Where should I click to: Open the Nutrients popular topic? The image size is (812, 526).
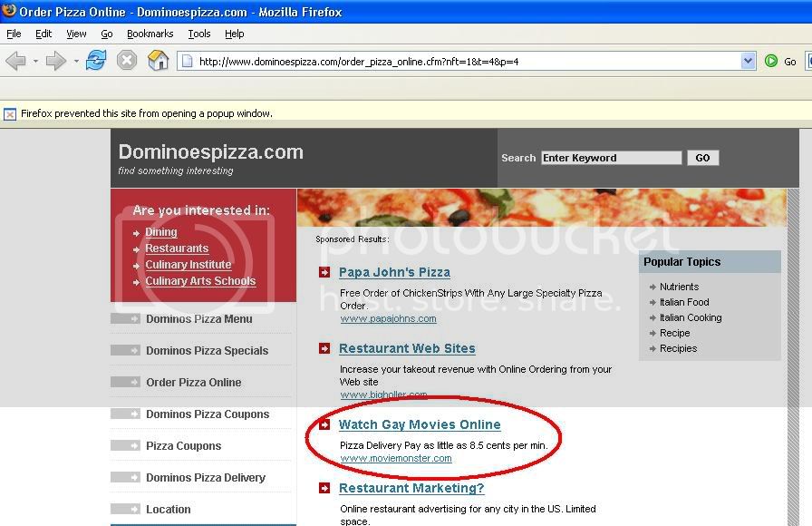click(x=679, y=287)
